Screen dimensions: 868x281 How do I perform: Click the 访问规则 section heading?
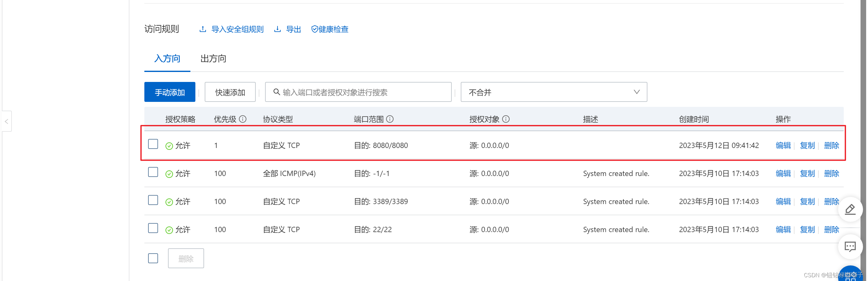coord(162,29)
